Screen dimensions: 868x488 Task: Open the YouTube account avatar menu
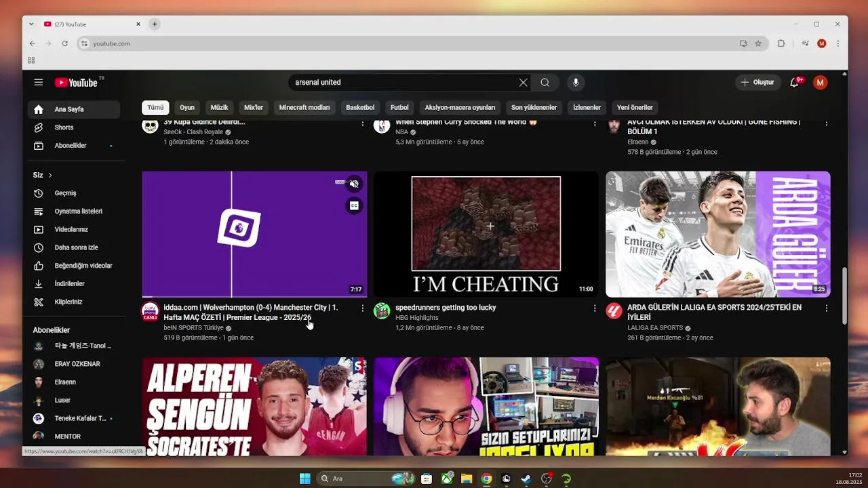pyautogui.click(x=821, y=82)
